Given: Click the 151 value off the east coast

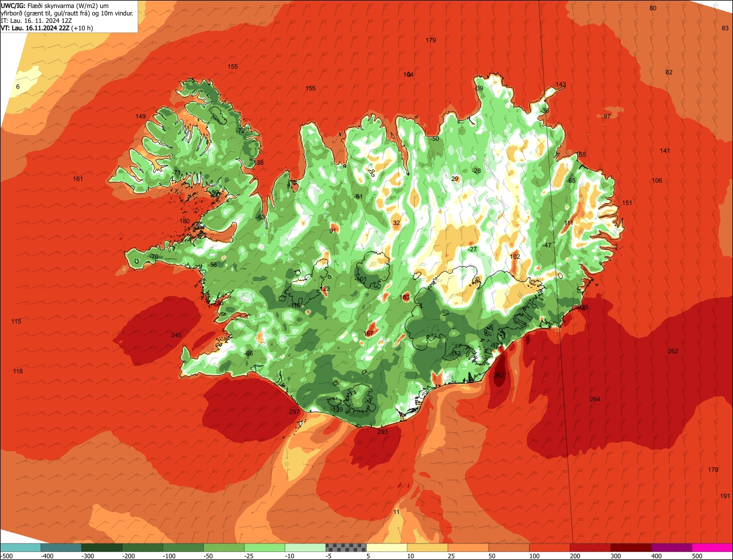Looking at the screenshot, I should (x=627, y=203).
